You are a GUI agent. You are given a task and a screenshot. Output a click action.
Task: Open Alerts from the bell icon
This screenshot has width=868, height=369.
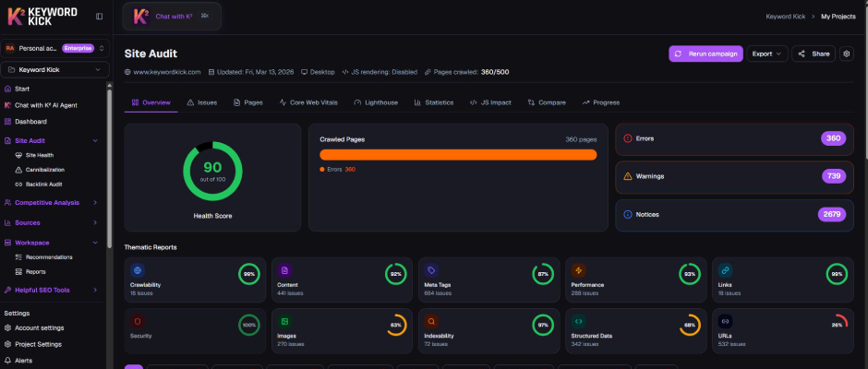tap(8, 361)
